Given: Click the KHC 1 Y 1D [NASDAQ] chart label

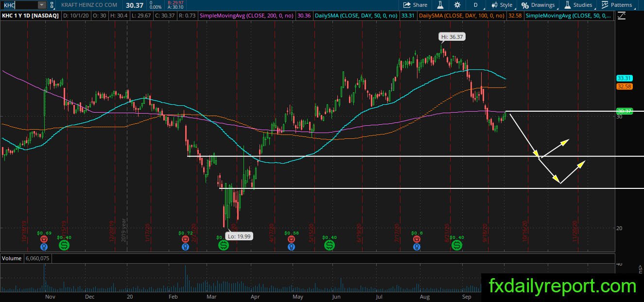Looking at the screenshot, I should click(x=30, y=16).
